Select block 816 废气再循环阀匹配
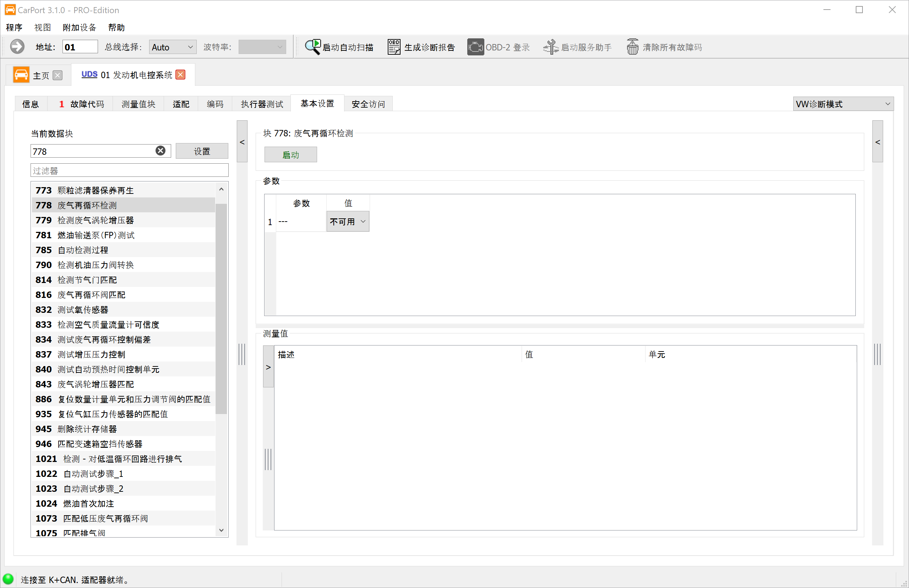The width and height of the screenshot is (909, 588). (x=123, y=294)
